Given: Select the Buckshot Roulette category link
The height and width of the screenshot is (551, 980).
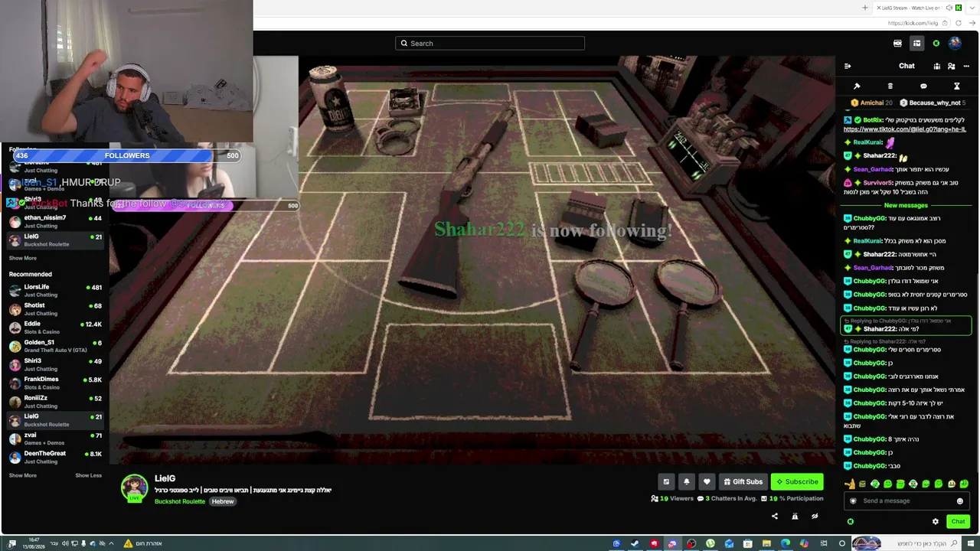Looking at the screenshot, I should tap(180, 501).
